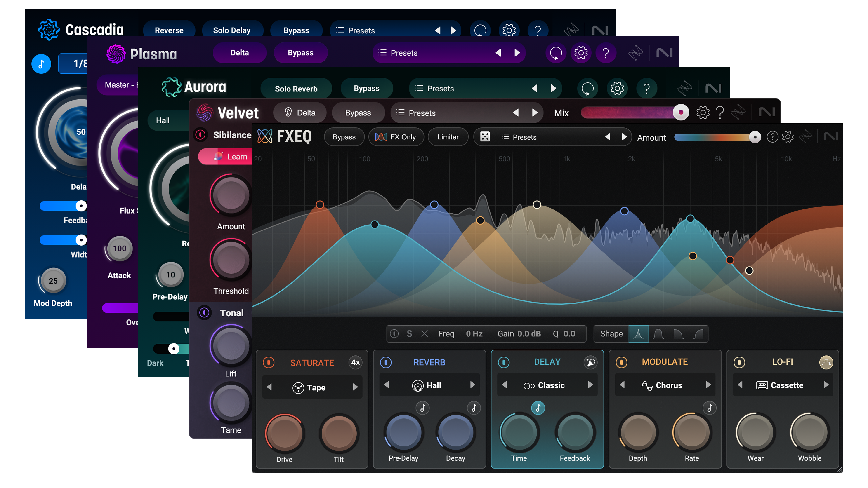The image size is (868, 488).
Task: Toggle Reverb module power
Action: (386, 362)
